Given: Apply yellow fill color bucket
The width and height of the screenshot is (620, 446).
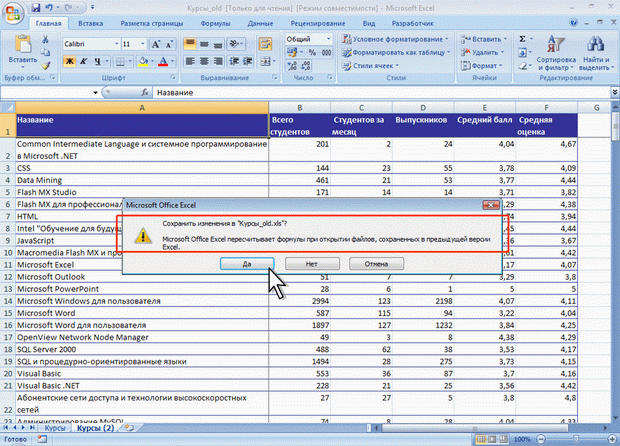Looking at the screenshot, I should (x=143, y=61).
